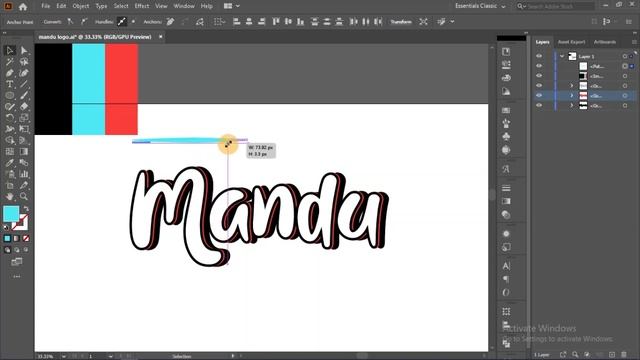This screenshot has height=360, width=640.
Task: Swap fill and stroke arrows
Action: pos(26,209)
